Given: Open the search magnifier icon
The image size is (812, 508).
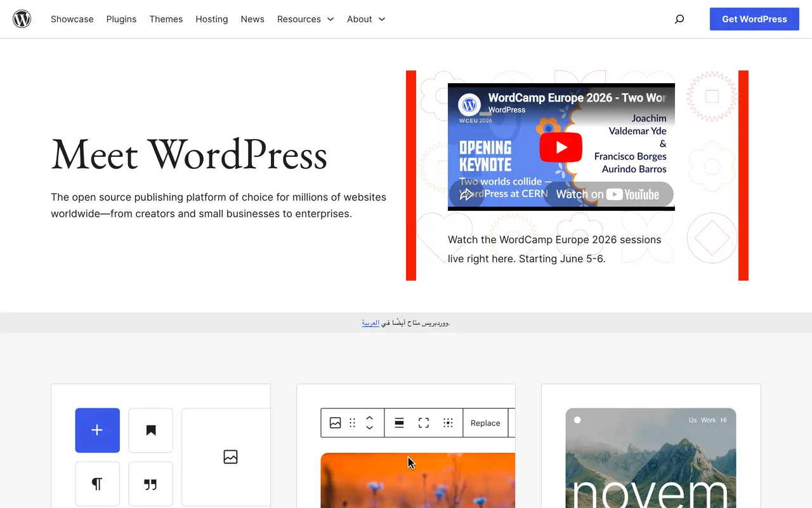Looking at the screenshot, I should pos(679,19).
